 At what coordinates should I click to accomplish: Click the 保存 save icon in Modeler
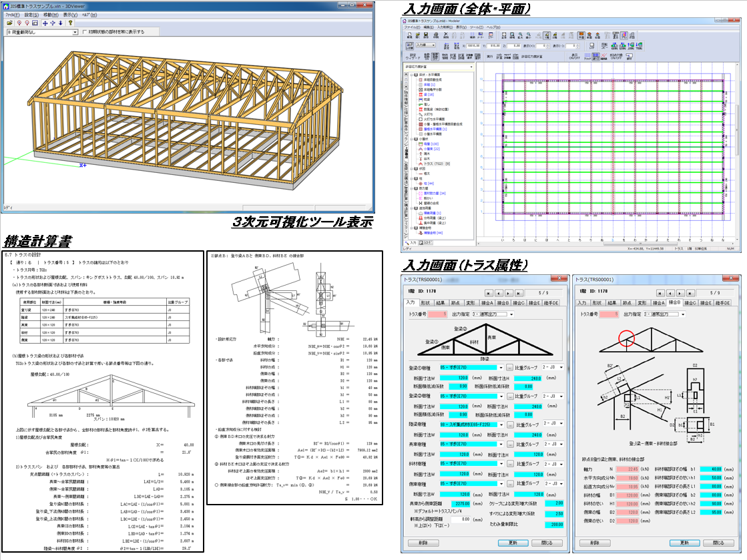pyautogui.click(x=426, y=36)
